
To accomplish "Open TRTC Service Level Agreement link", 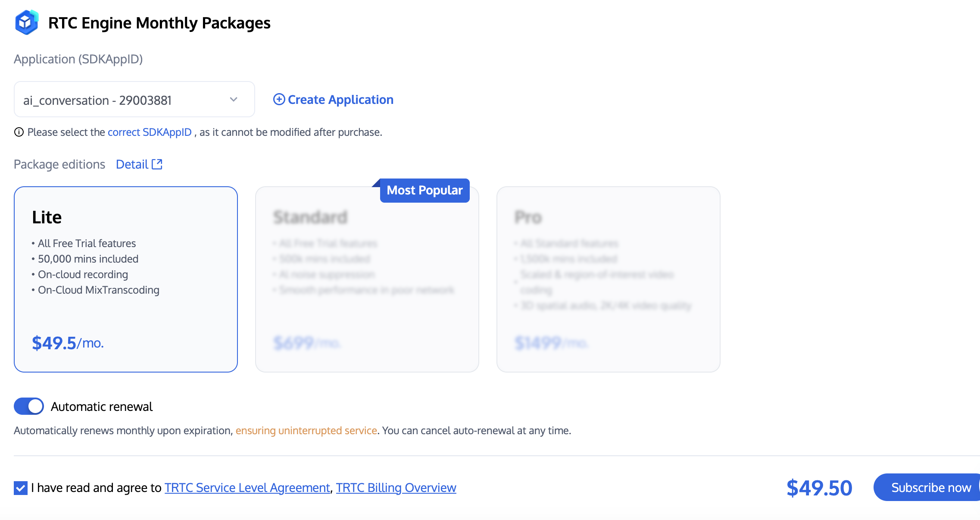I will coord(247,488).
